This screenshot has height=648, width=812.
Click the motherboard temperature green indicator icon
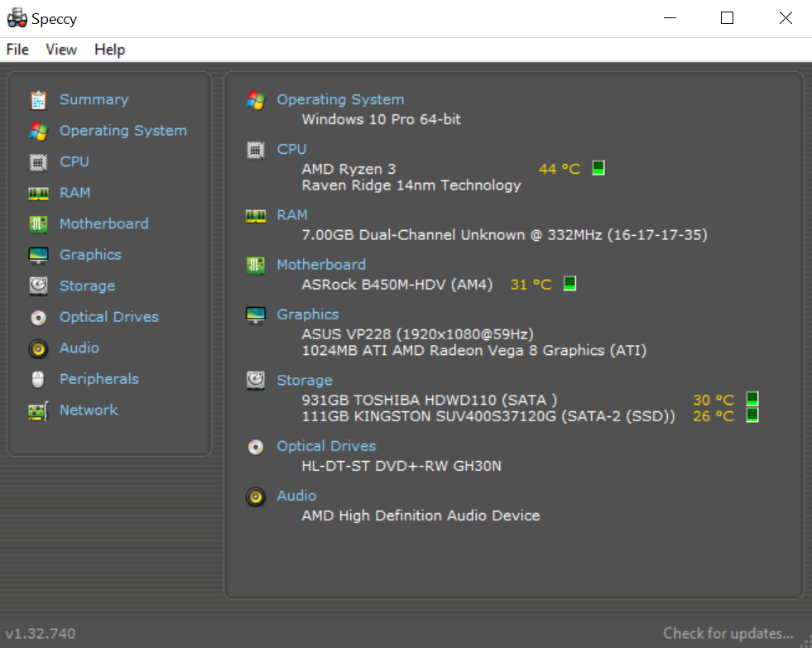569,283
